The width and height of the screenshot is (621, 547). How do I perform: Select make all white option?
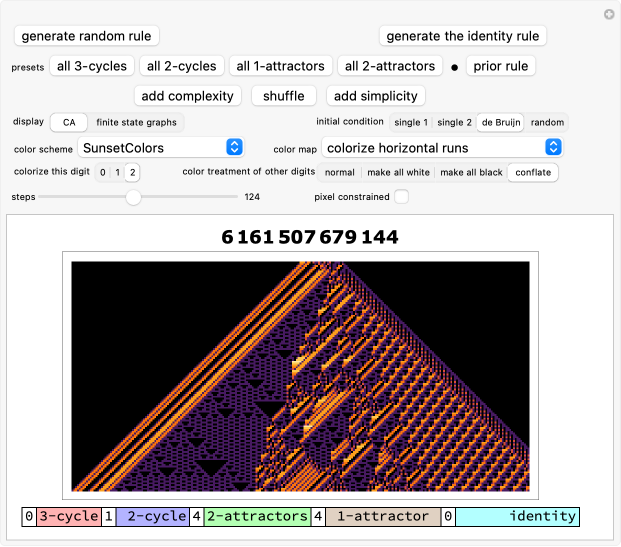pyautogui.click(x=398, y=172)
